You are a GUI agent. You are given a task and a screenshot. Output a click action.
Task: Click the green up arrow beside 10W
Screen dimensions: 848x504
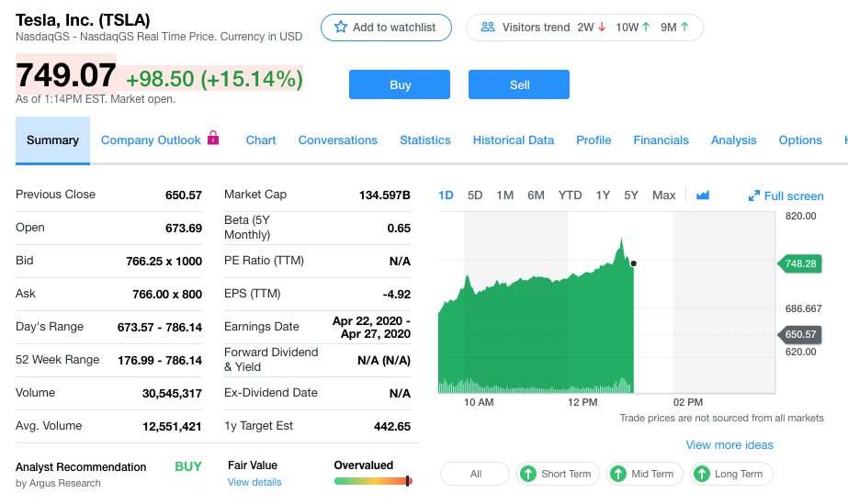(x=646, y=27)
